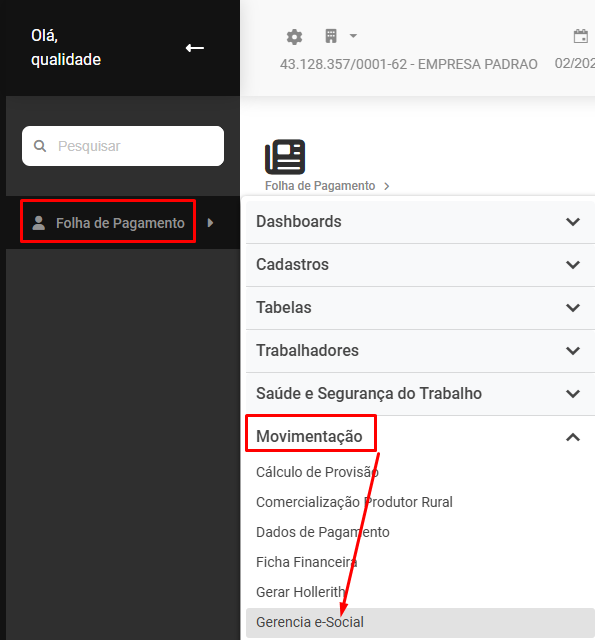Click the newspaper Folha de Pagamento icon

(x=285, y=157)
